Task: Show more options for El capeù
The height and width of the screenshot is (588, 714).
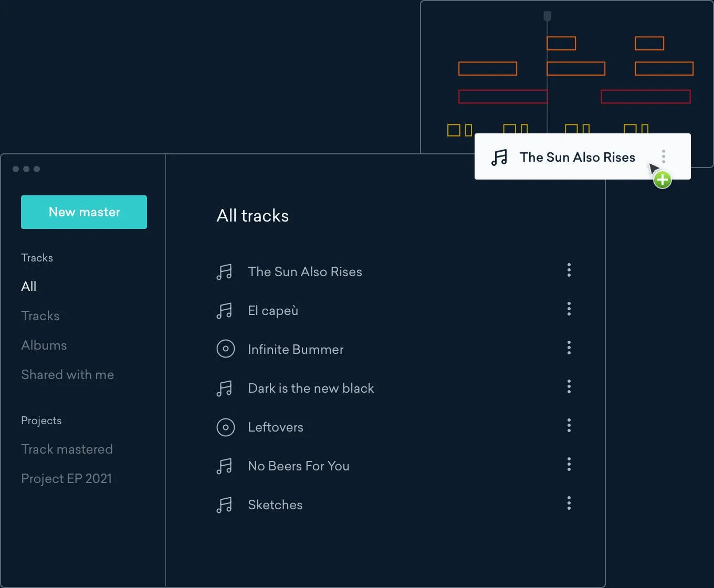Action: (x=569, y=309)
